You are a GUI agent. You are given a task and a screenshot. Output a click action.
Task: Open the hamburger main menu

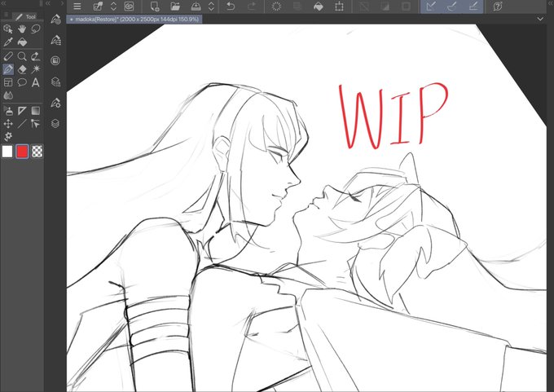[x=77, y=7]
